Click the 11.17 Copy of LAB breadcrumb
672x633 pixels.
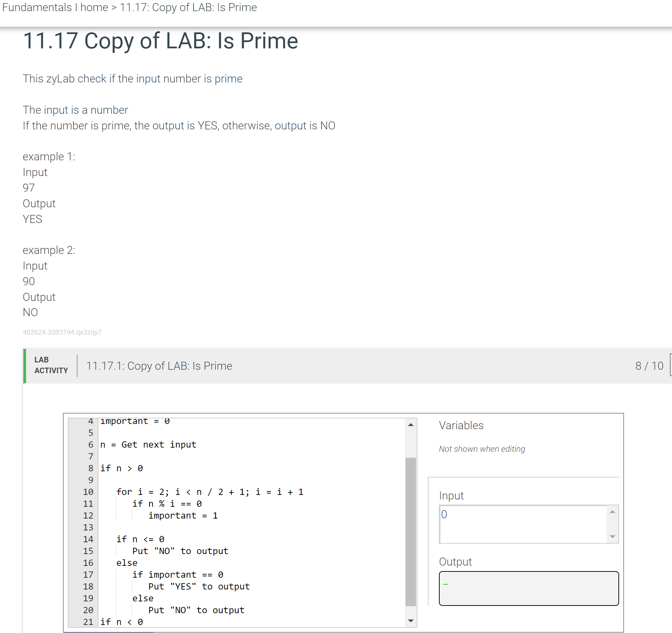188,7
